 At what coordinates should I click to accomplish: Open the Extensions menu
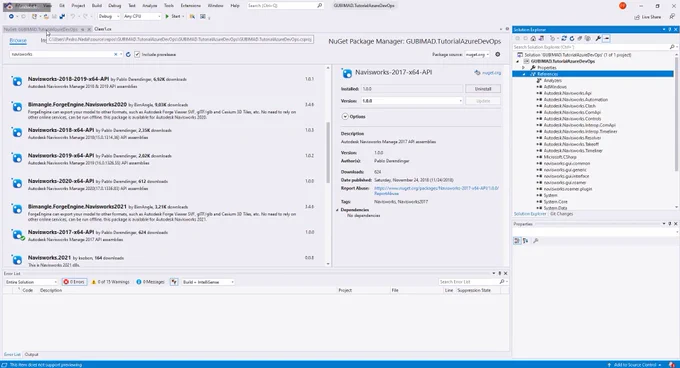[190, 6]
